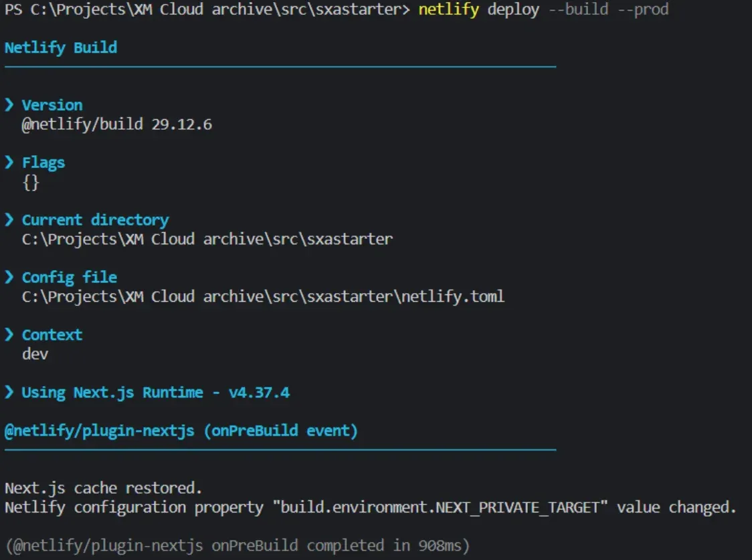
Task: Click the NEXT_PRIVATE_TARGET configuration property line
Action: (x=370, y=507)
